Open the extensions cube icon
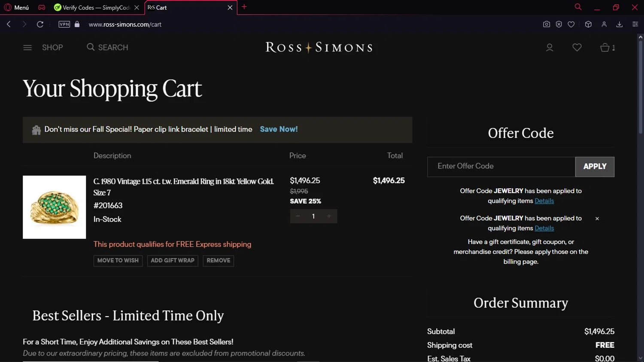 click(589, 24)
